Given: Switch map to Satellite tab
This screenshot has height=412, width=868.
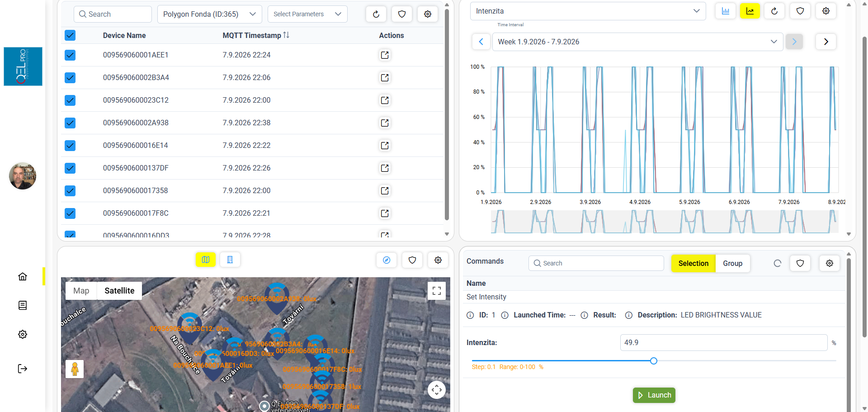Looking at the screenshot, I should click(x=119, y=290).
